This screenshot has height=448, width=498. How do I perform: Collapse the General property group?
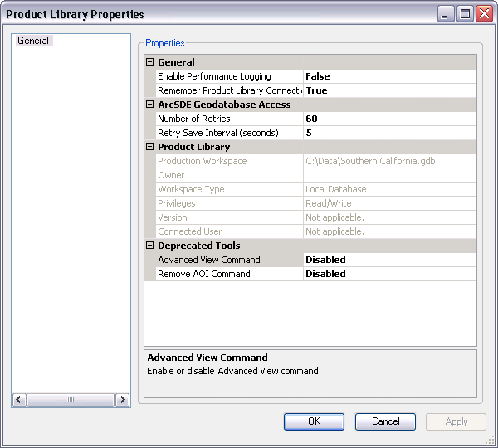coord(149,62)
